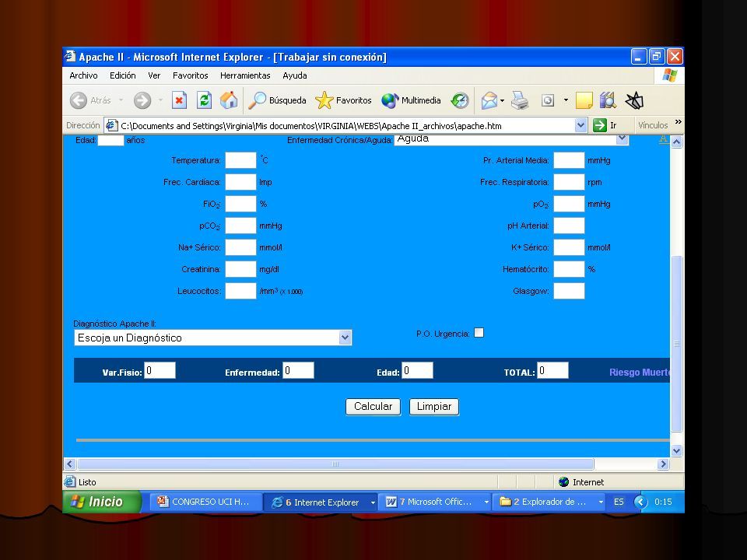The height and width of the screenshot is (560, 747).
Task: Check the P.O. Urgencia checkbox
Action: tap(479, 333)
